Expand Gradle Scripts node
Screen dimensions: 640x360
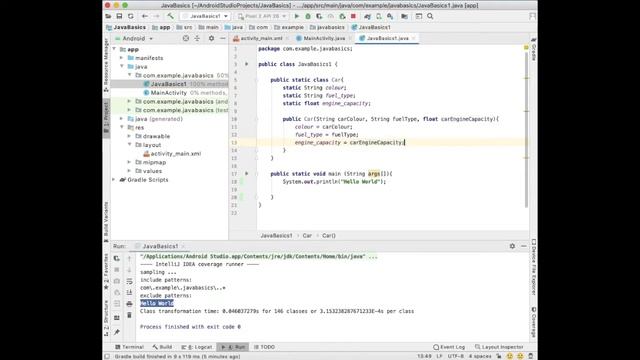pos(114,180)
